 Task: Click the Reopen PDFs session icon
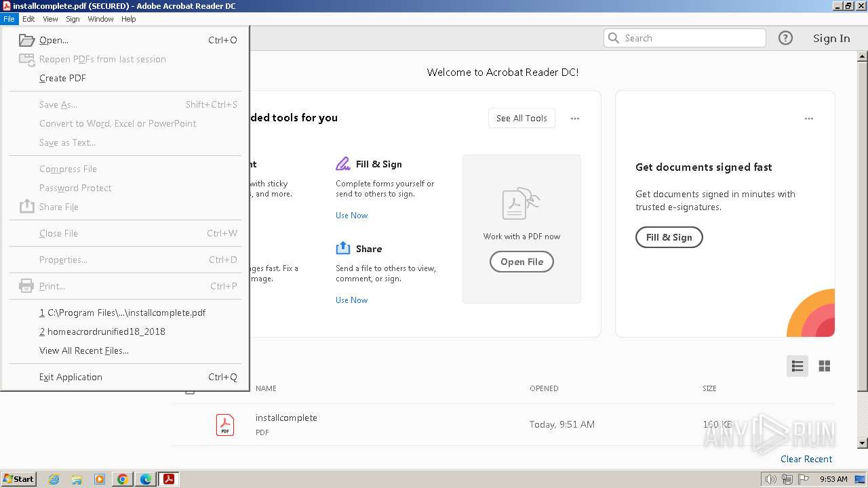pos(27,60)
